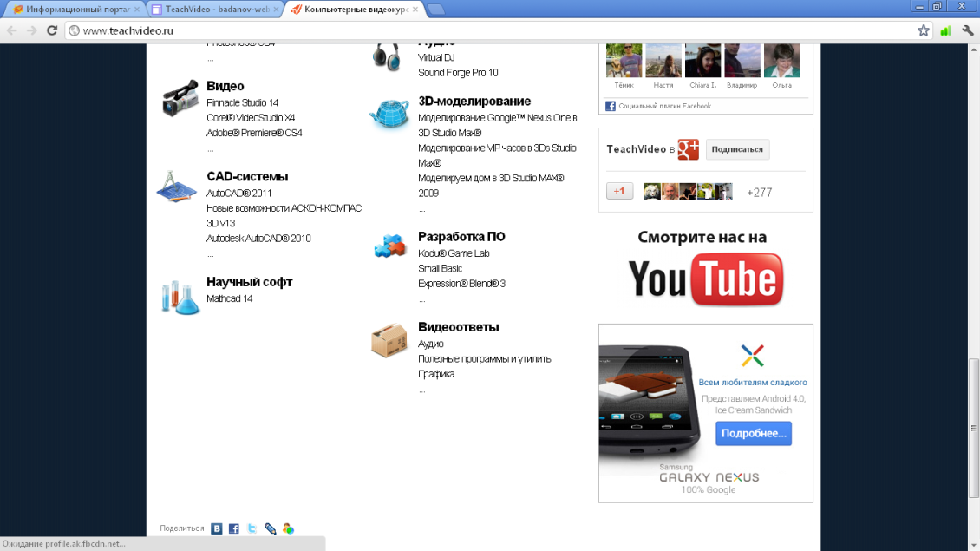
Task: Select the Компьютерные видеокурсы tab
Action: (354, 10)
